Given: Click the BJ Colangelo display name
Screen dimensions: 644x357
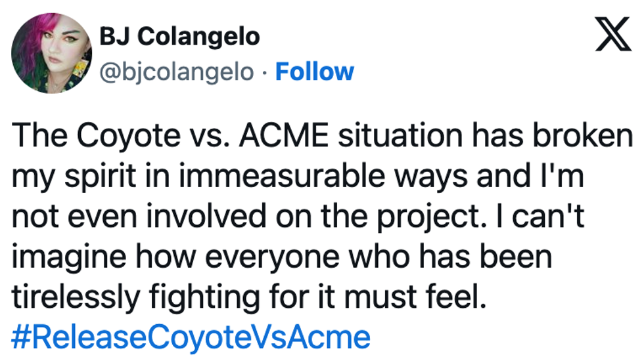Looking at the screenshot, I should [179, 37].
